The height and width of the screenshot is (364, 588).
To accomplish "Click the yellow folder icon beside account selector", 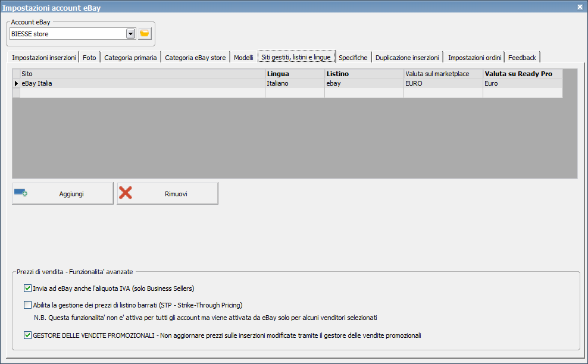I will point(145,34).
